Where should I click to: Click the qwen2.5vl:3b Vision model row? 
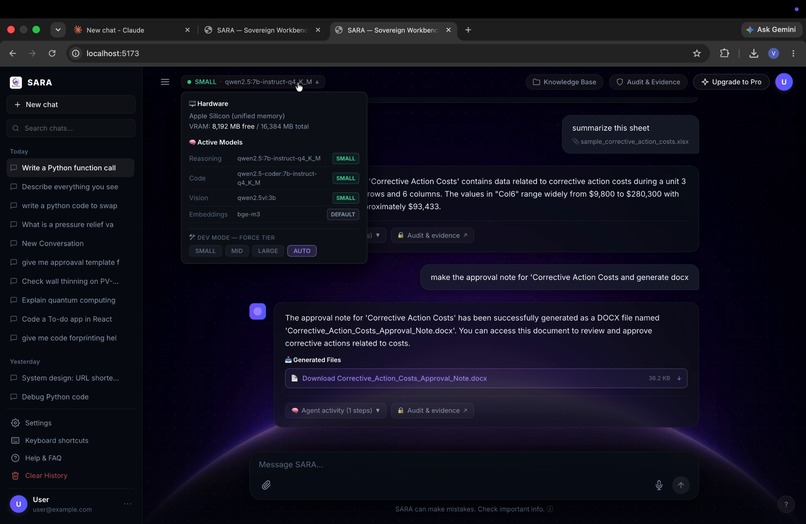point(273,198)
